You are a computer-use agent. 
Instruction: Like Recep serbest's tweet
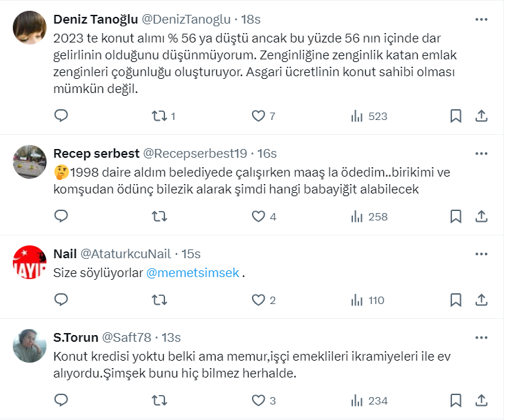click(258, 216)
